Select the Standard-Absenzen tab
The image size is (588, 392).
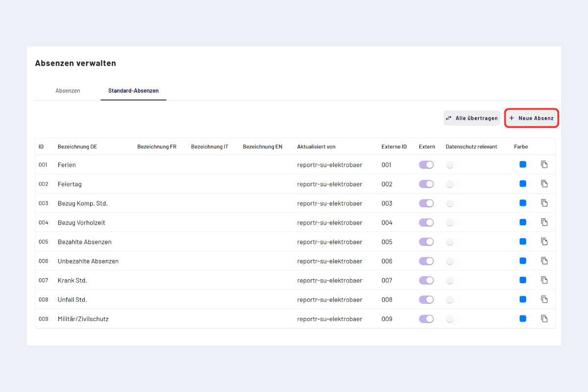[133, 91]
